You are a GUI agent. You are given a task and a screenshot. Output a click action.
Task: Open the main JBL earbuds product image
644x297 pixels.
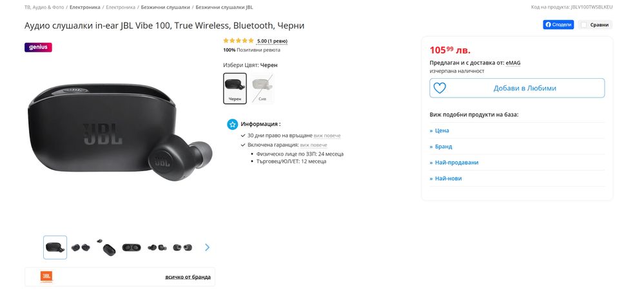120,133
